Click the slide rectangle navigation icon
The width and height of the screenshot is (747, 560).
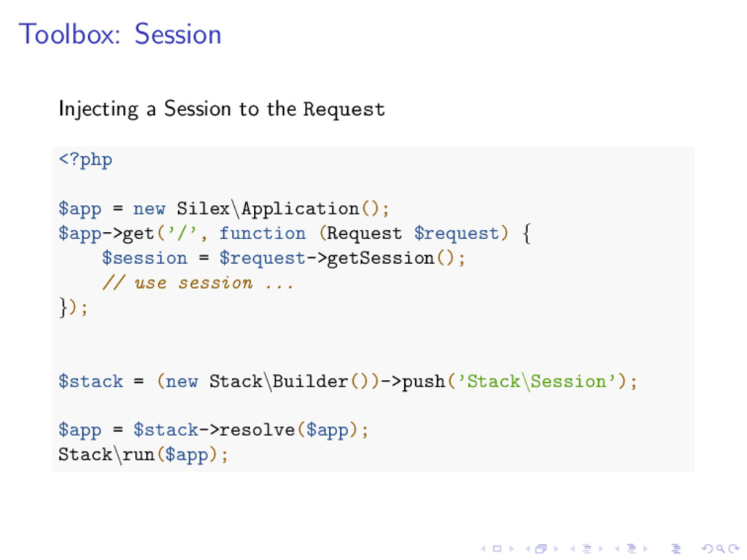[497, 549]
